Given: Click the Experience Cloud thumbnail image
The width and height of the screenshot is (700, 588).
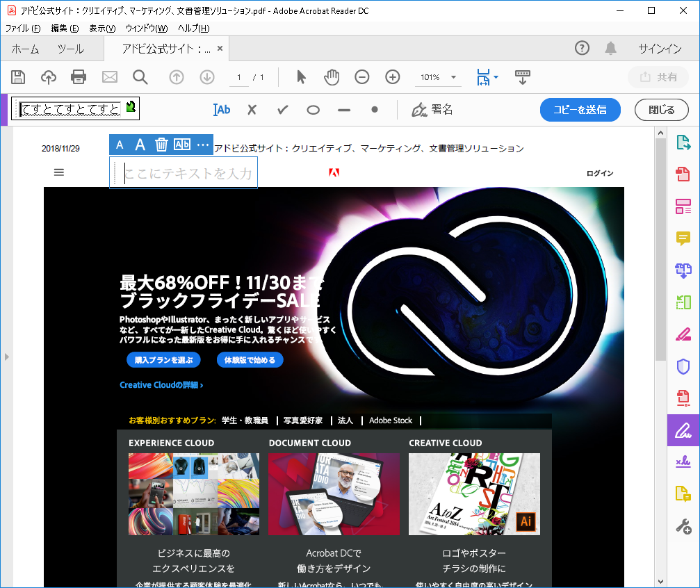Looking at the screenshot, I should [194, 494].
